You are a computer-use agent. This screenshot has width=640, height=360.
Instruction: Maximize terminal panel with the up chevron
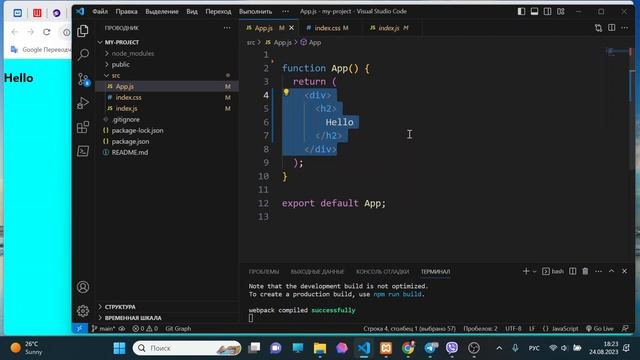tap(611, 271)
